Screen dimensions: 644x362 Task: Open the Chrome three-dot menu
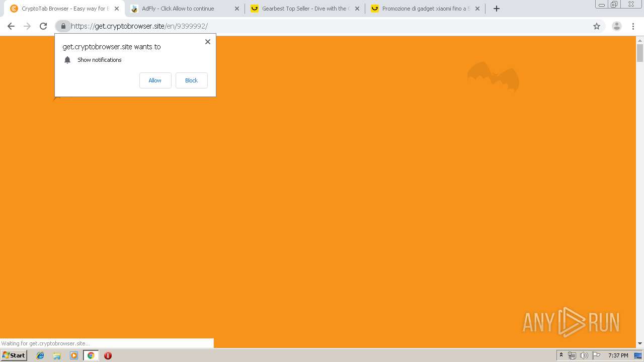pos(633,26)
